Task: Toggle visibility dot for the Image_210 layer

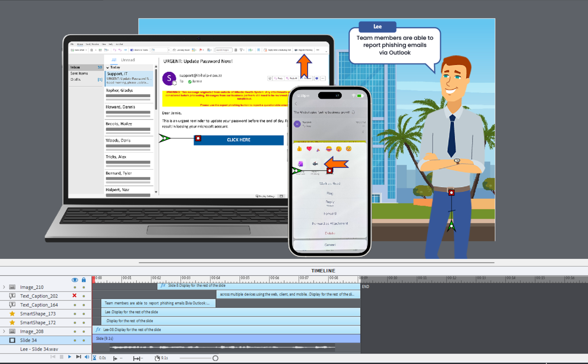Action: point(75,287)
